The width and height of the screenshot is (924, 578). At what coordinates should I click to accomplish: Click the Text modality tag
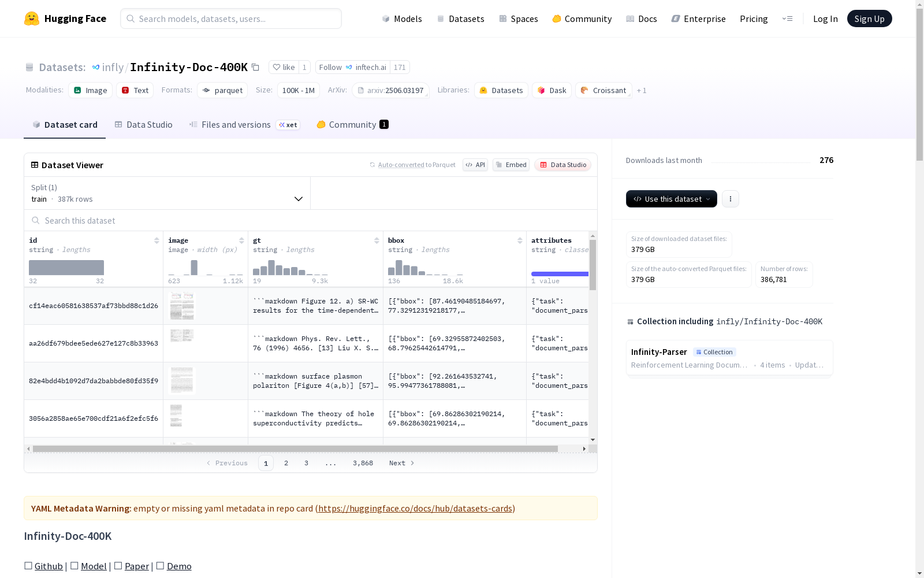(135, 90)
